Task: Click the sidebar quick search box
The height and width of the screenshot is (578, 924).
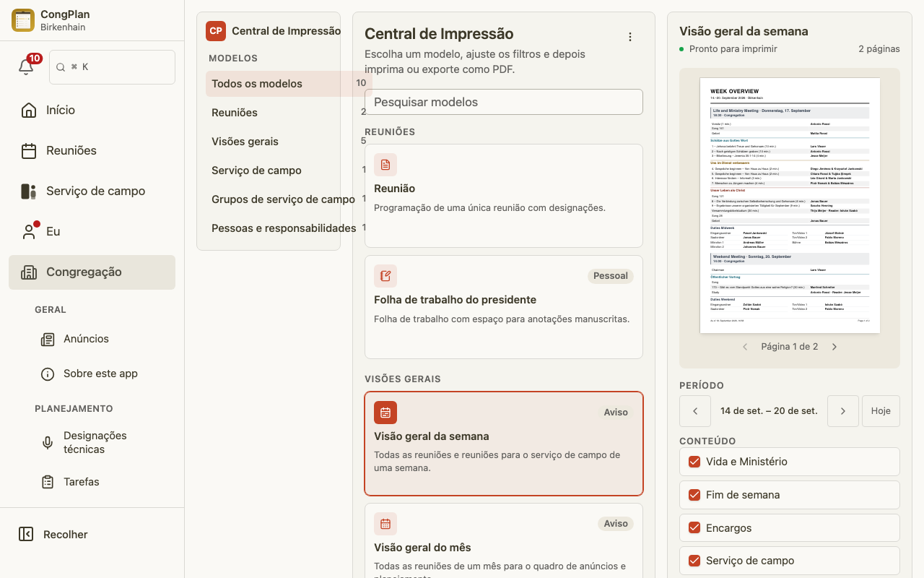Action: click(112, 67)
